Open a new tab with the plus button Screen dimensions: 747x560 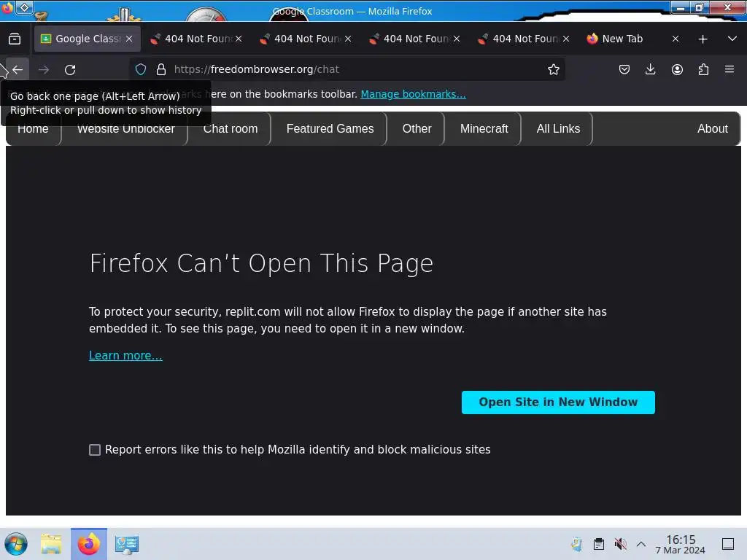click(x=703, y=39)
